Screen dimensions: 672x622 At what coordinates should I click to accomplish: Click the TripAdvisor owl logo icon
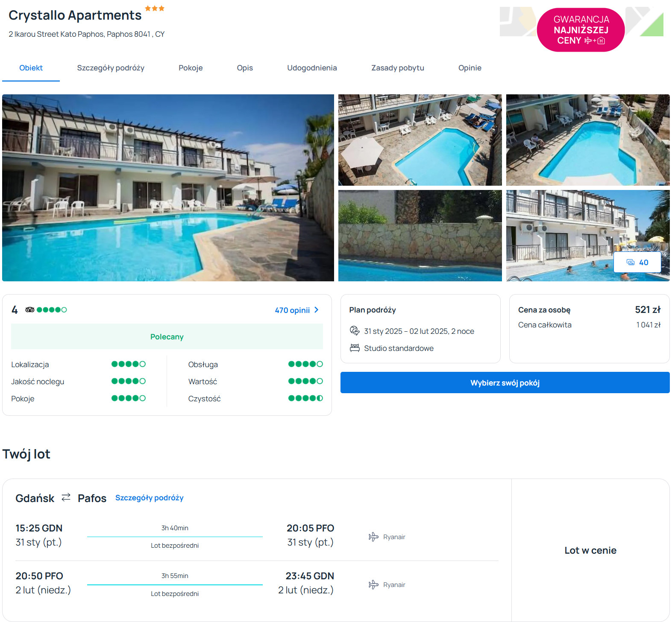(x=29, y=310)
